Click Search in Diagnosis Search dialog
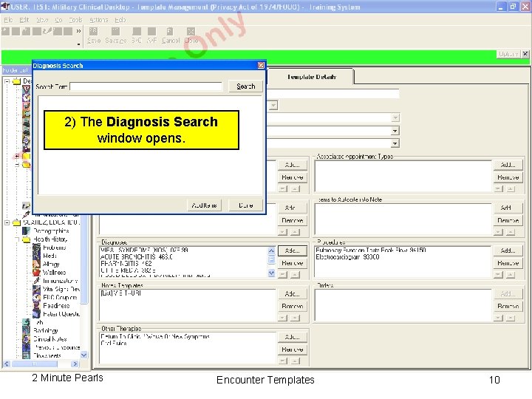This screenshot has height=399, width=532. coord(245,86)
